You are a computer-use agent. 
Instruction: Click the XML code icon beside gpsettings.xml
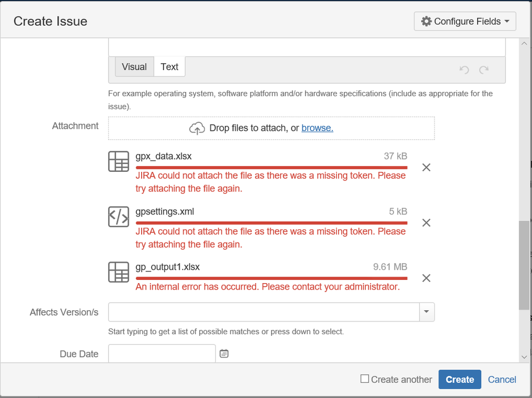(x=118, y=217)
